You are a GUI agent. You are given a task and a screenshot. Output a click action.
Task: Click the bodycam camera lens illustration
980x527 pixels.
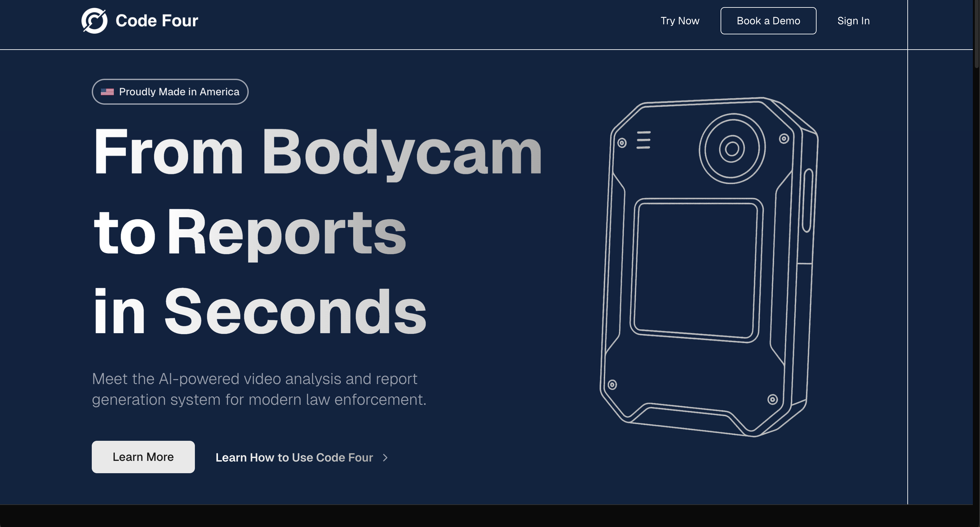(732, 149)
